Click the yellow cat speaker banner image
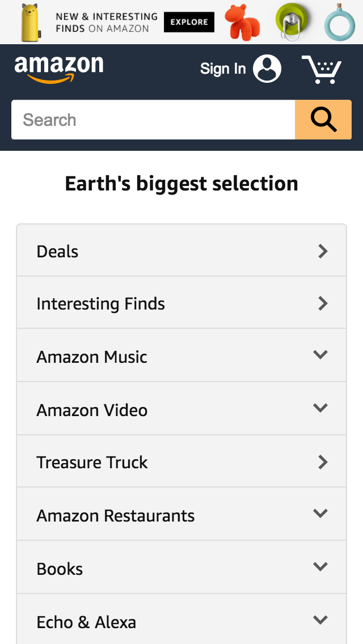363x644 pixels. point(31,22)
